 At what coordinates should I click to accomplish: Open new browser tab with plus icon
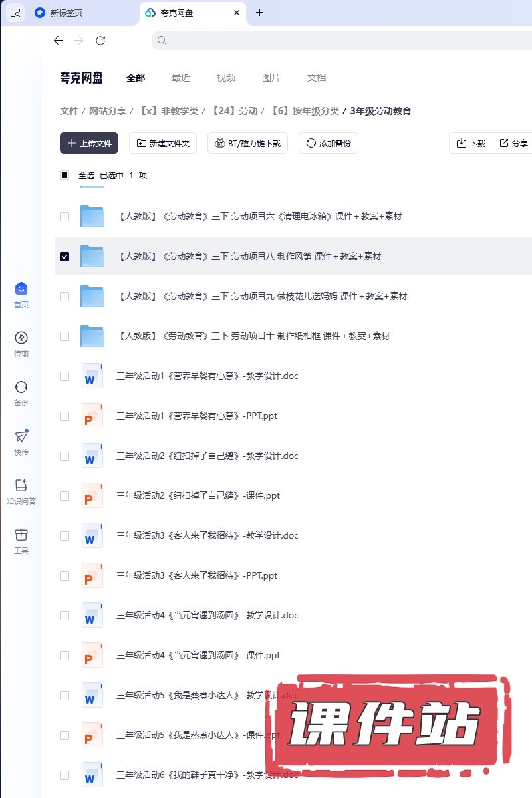click(x=259, y=13)
